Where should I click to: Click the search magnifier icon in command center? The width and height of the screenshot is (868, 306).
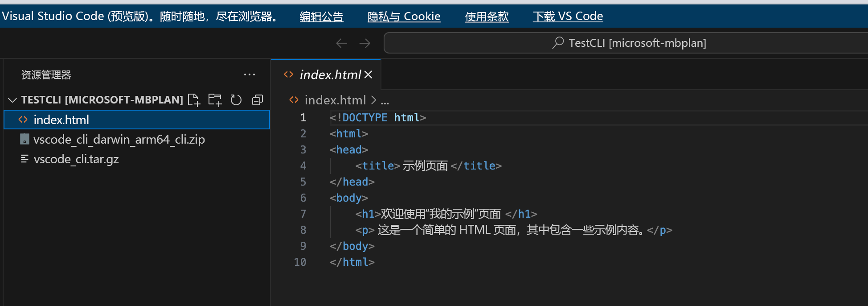click(x=558, y=43)
